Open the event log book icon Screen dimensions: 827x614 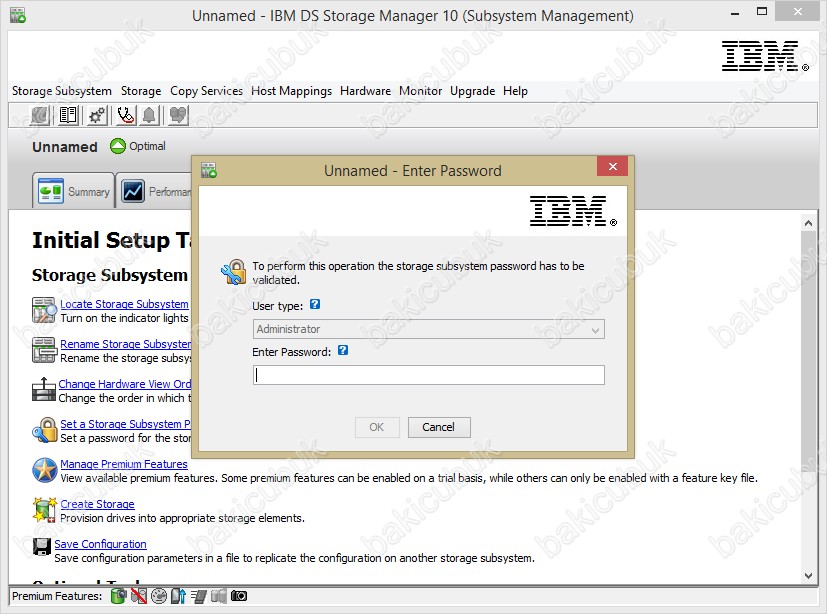click(68, 115)
